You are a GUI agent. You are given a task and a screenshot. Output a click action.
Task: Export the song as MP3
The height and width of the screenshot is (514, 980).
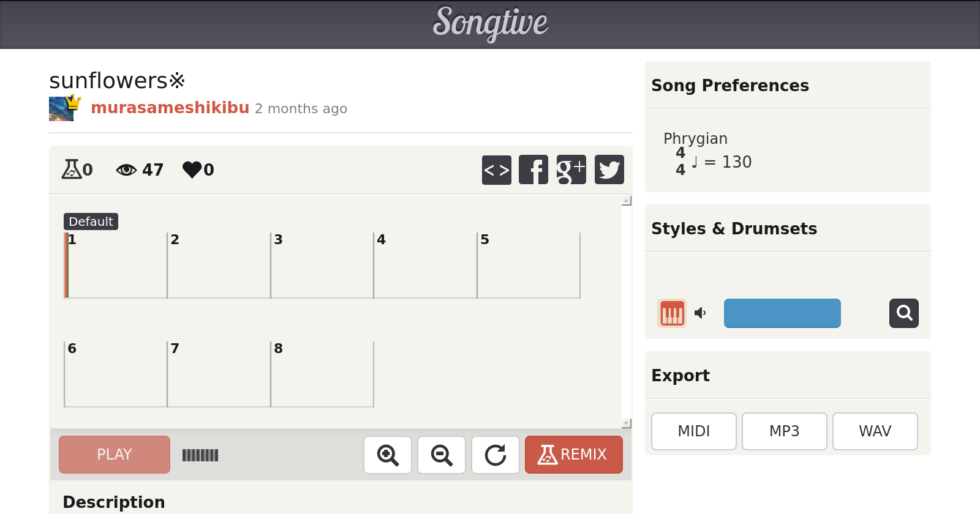coord(784,431)
